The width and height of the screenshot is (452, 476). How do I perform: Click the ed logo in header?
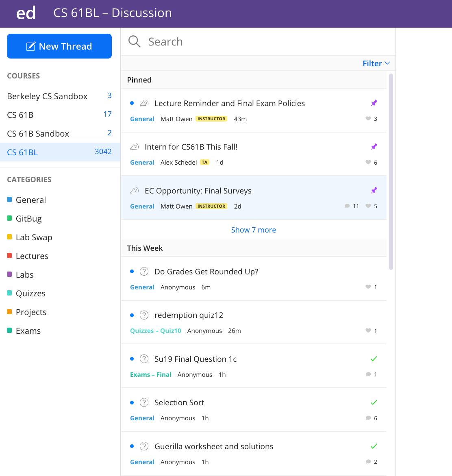(x=26, y=13)
